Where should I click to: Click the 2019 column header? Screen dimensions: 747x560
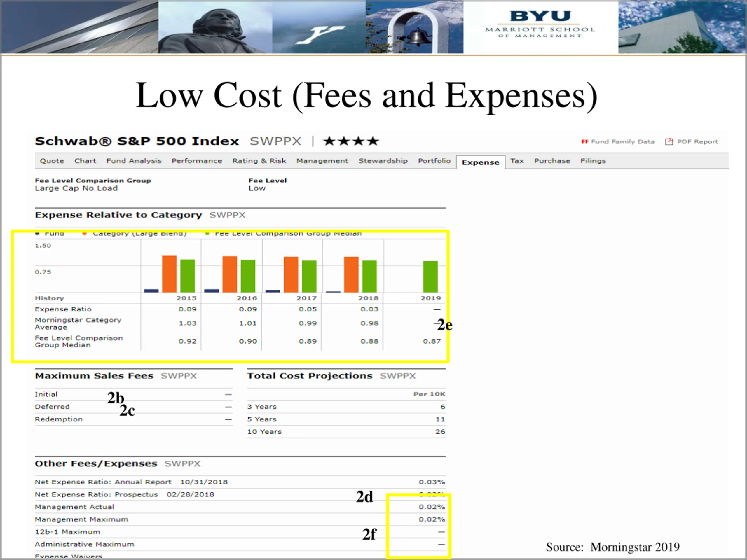pos(431,298)
